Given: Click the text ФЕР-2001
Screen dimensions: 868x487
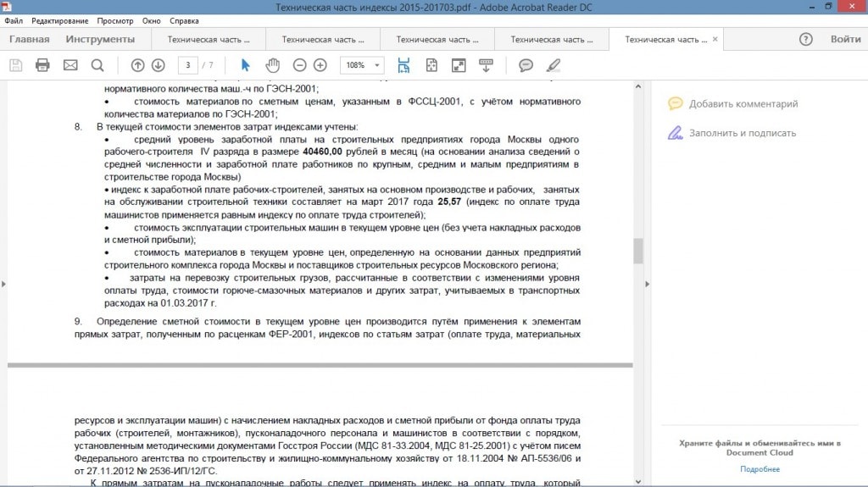Looking at the screenshot, I should click(x=291, y=335).
